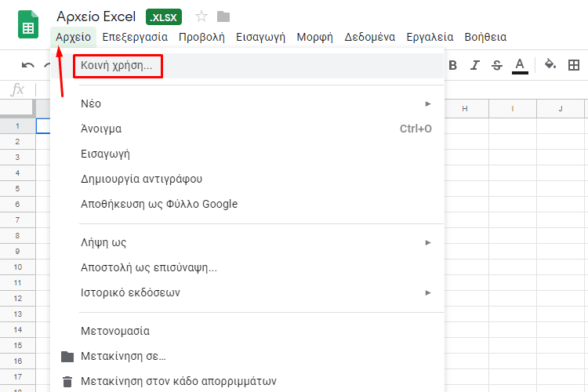This screenshot has height=392, width=588.
Task: Open the text color picker
Action: tap(520, 66)
